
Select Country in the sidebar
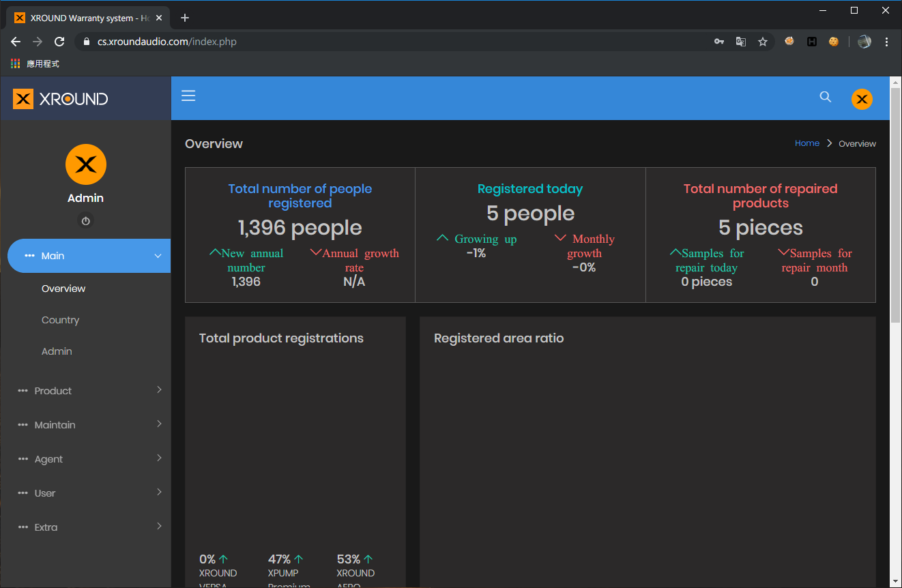tap(60, 320)
